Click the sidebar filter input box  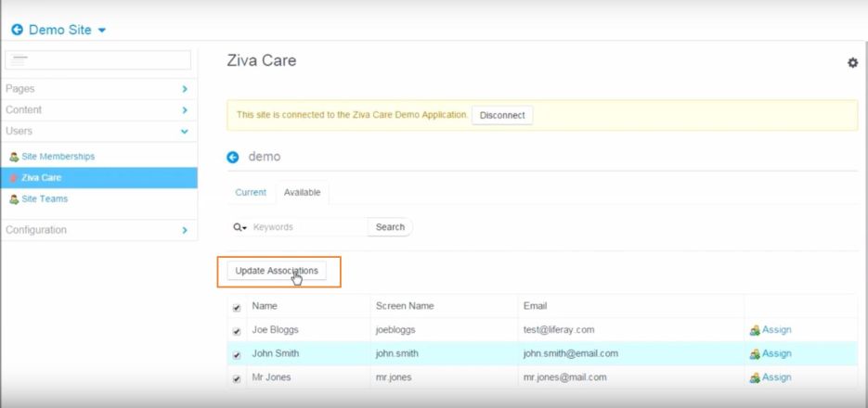point(98,59)
